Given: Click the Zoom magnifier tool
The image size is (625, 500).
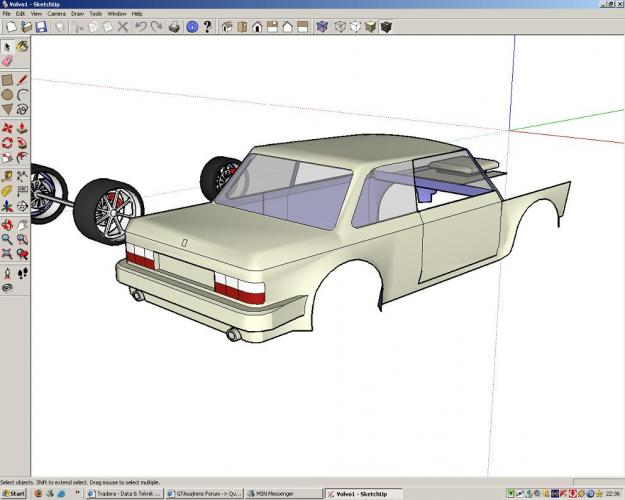Looking at the screenshot, I should coord(7,240).
